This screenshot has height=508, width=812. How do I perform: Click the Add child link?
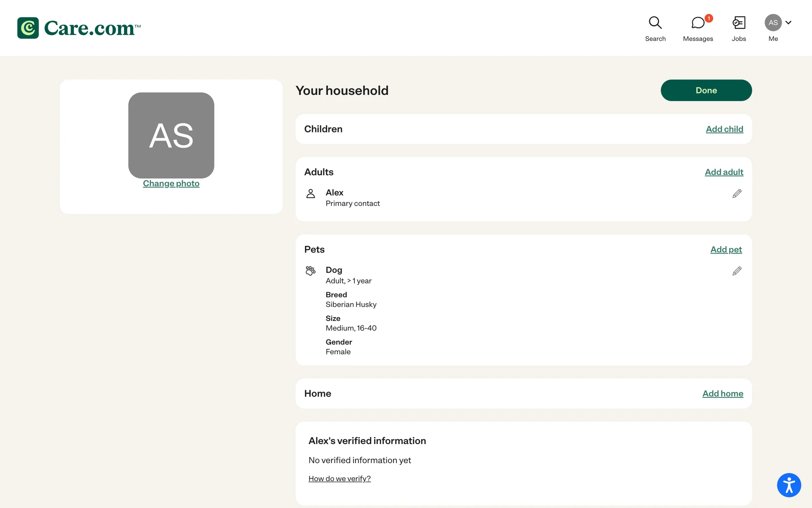coord(724,129)
